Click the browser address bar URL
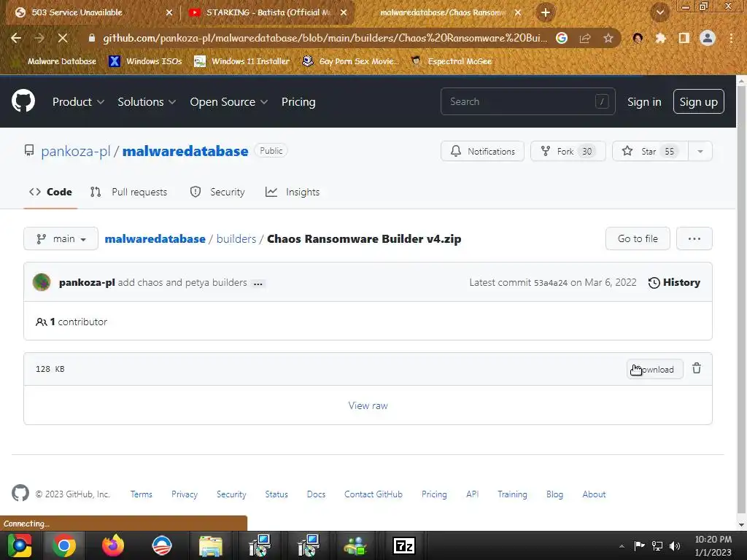 coord(325,38)
